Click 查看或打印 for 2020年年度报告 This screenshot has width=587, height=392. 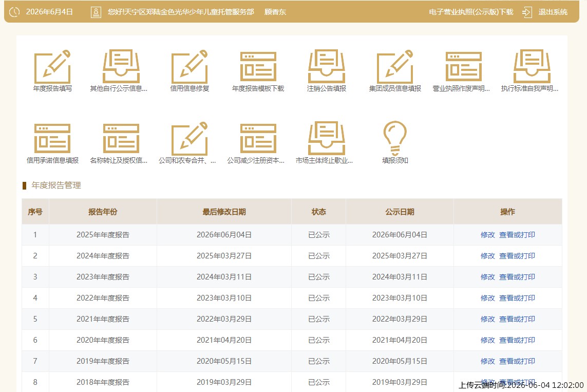(x=517, y=340)
